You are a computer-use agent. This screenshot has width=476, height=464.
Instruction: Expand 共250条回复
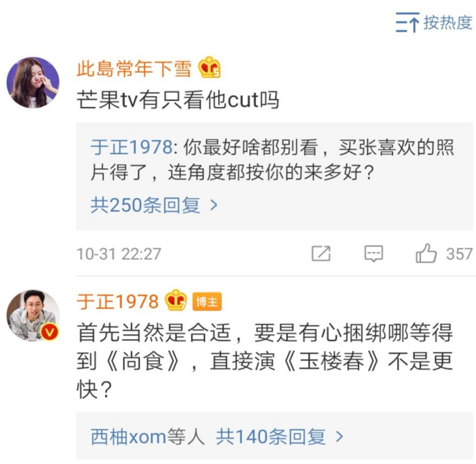tap(154, 205)
